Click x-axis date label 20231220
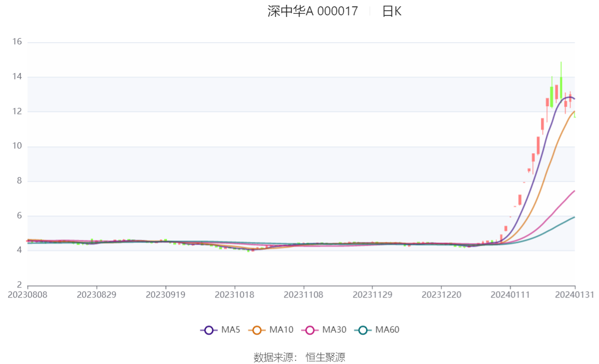Screen dimensions: 599x364 tap(441, 295)
